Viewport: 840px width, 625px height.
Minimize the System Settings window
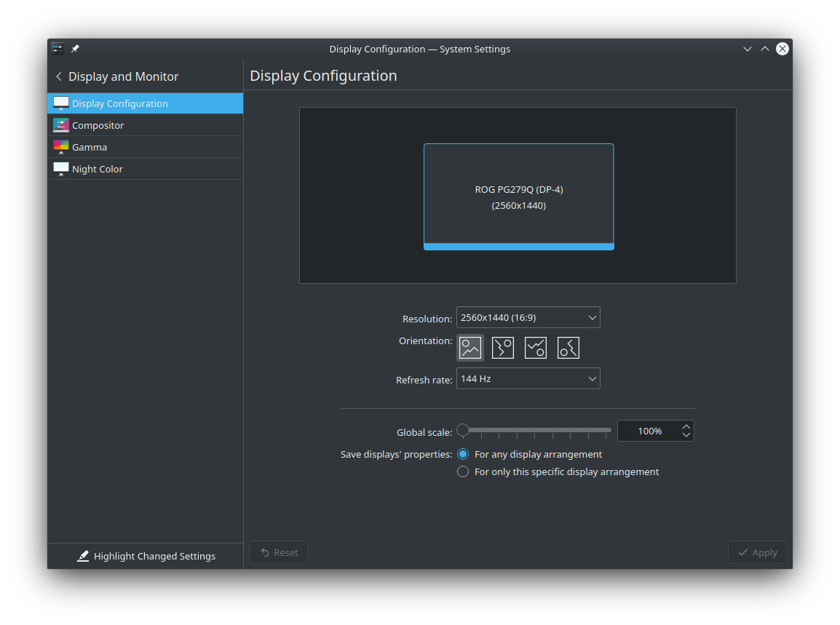[x=748, y=49]
